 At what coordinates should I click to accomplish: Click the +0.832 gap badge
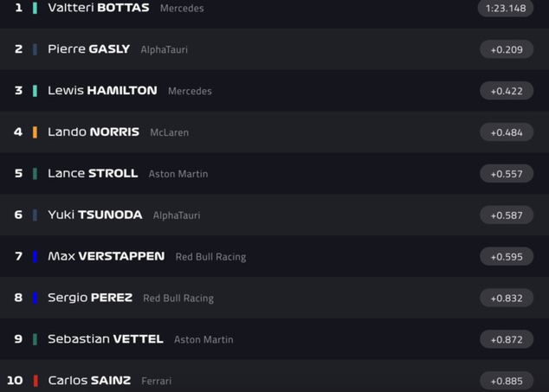point(507,298)
